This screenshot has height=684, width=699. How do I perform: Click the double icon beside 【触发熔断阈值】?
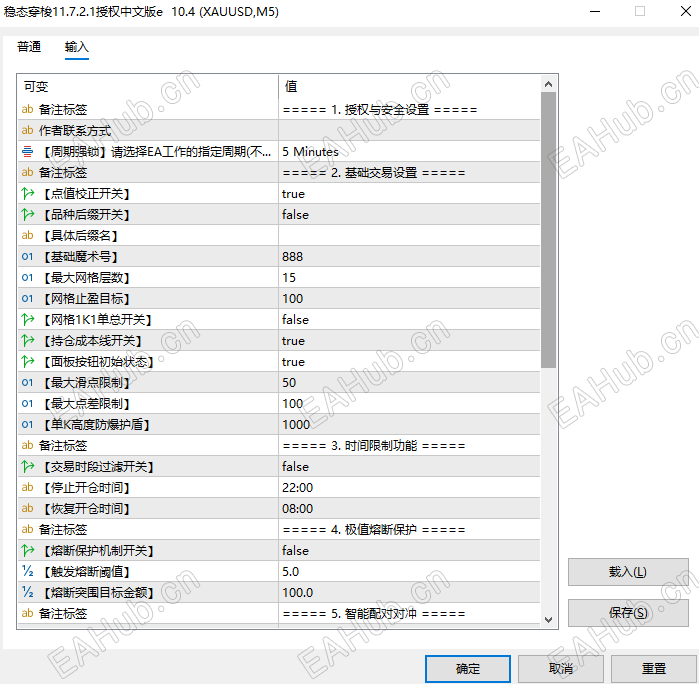tap(27, 572)
